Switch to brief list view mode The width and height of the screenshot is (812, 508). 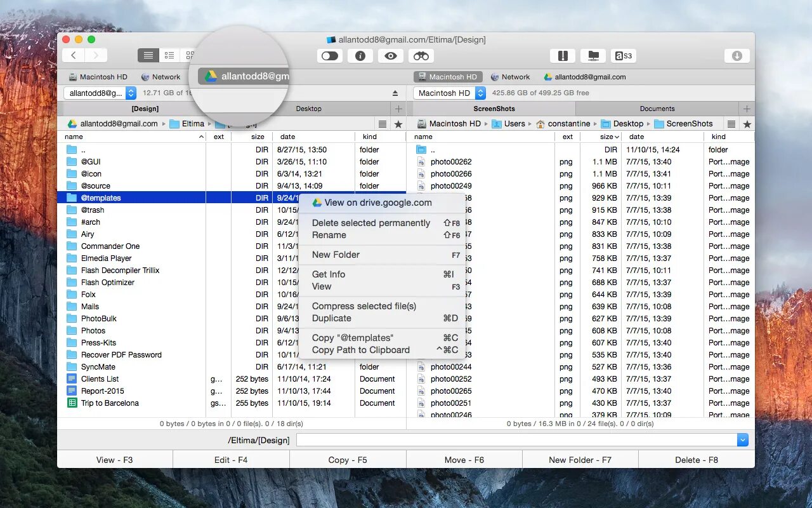point(169,56)
